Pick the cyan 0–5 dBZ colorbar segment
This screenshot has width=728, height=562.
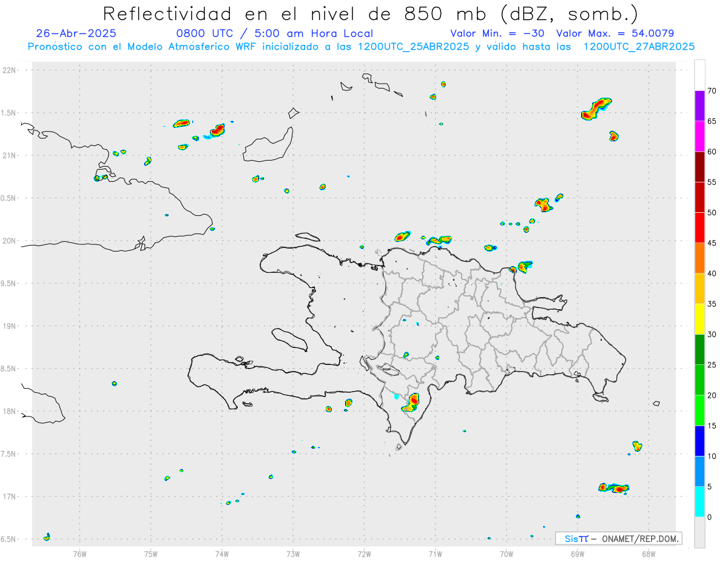[699, 502]
